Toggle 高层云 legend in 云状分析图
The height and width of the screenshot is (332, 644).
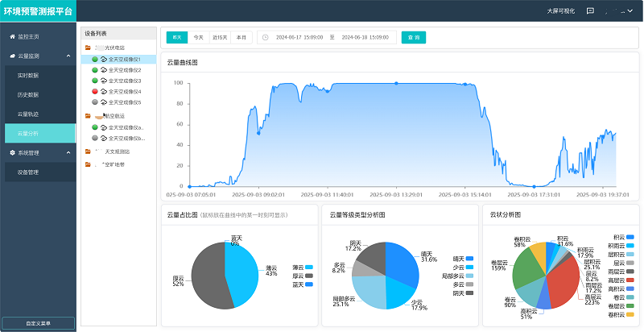coord(630,279)
